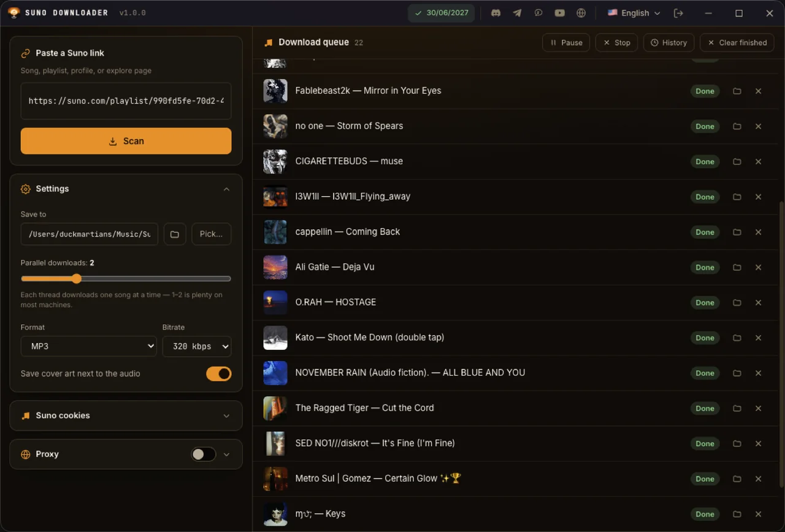Enable the Proxy toggle switch
The height and width of the screenshot is (532, 785).
click(203, 454)
